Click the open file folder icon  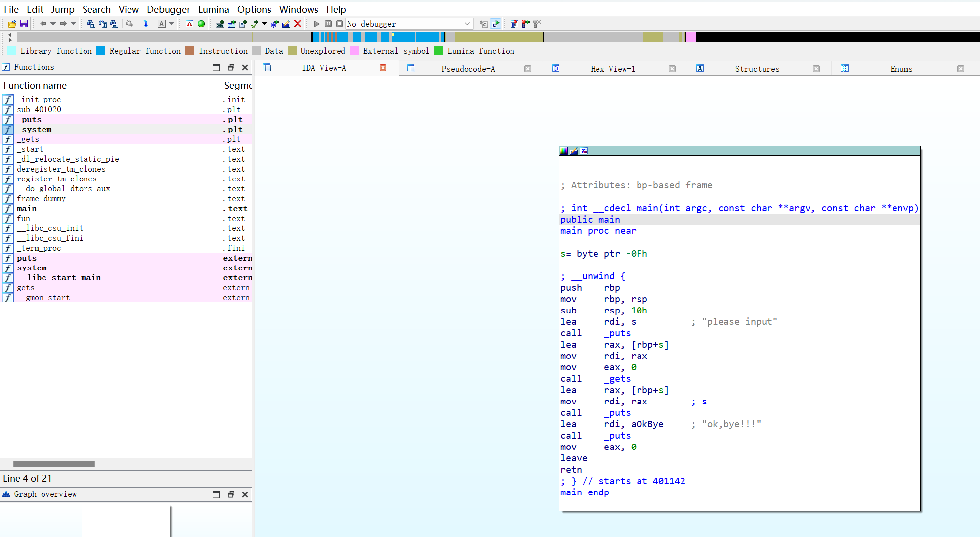coord(12,23)
